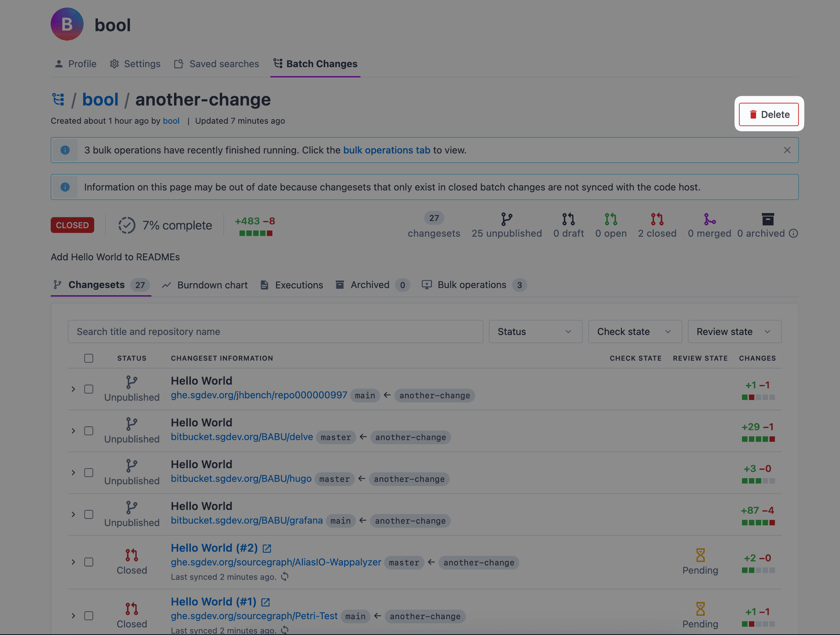Open the bitbucket.sgdev.org/BABU/grafana link
The width and height of the screenshot is (840, 635).
(247, 520)
